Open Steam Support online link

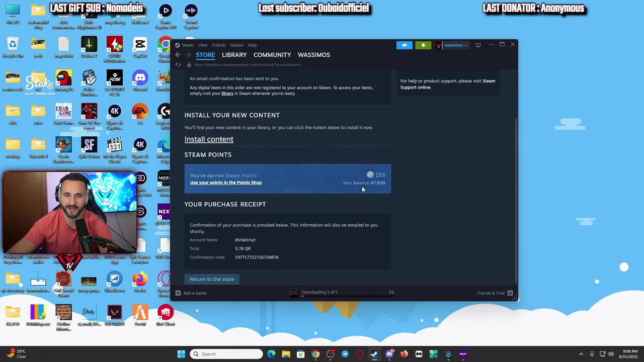448,84
